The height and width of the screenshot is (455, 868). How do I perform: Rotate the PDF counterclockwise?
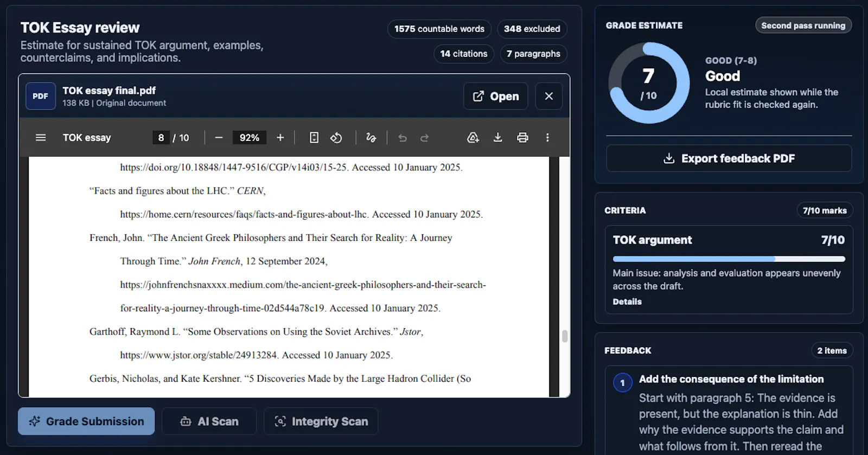pyautogui.click(x=336, y=138)
